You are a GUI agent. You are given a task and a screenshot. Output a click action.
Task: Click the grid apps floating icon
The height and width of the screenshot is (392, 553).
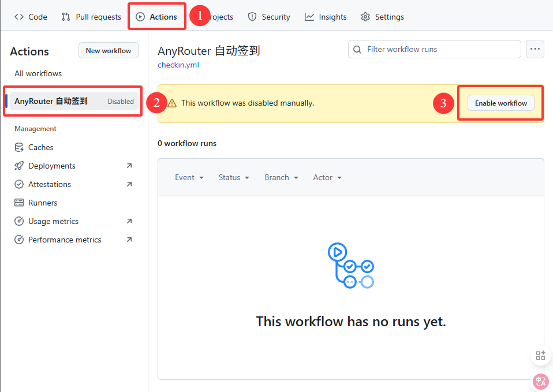540,355
